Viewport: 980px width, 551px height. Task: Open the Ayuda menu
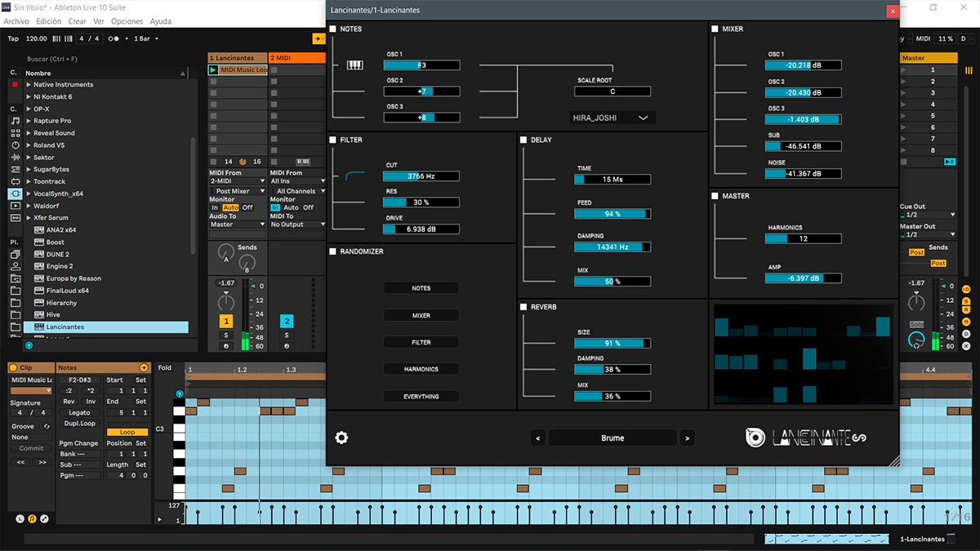161,21
